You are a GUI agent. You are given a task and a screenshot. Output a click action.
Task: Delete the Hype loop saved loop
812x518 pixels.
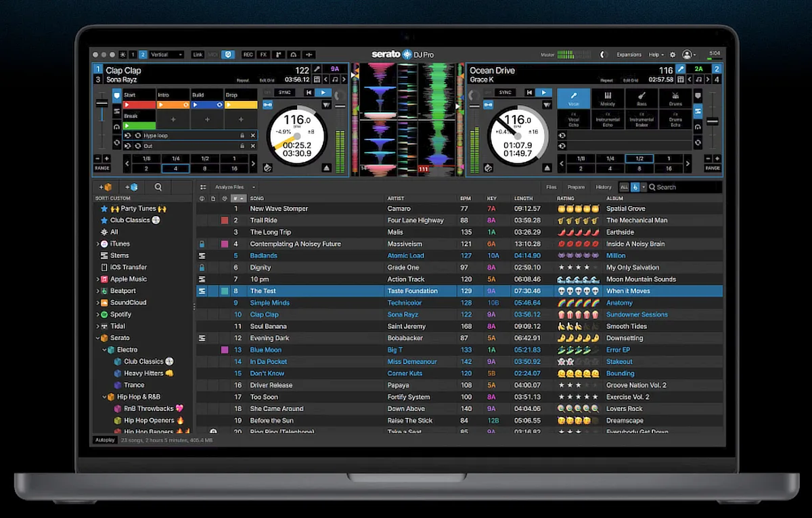pos(253,135)
